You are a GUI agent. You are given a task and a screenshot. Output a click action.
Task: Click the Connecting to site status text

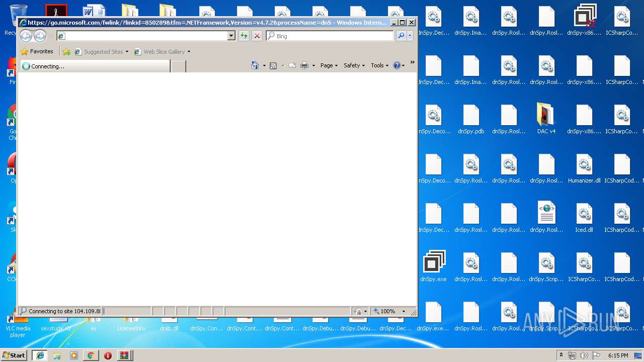(x=64, y=311)
